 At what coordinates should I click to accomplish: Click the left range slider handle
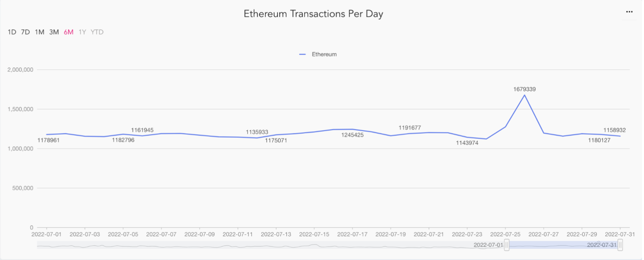[507, 245]
